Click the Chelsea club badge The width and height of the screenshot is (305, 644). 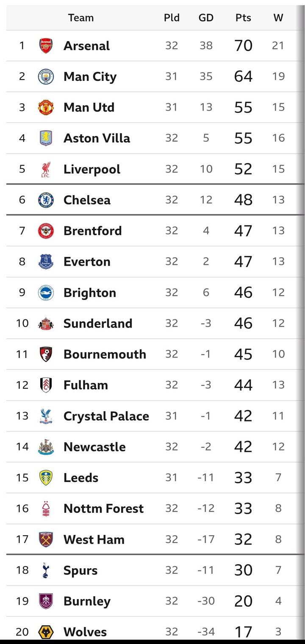coord(46,200)
